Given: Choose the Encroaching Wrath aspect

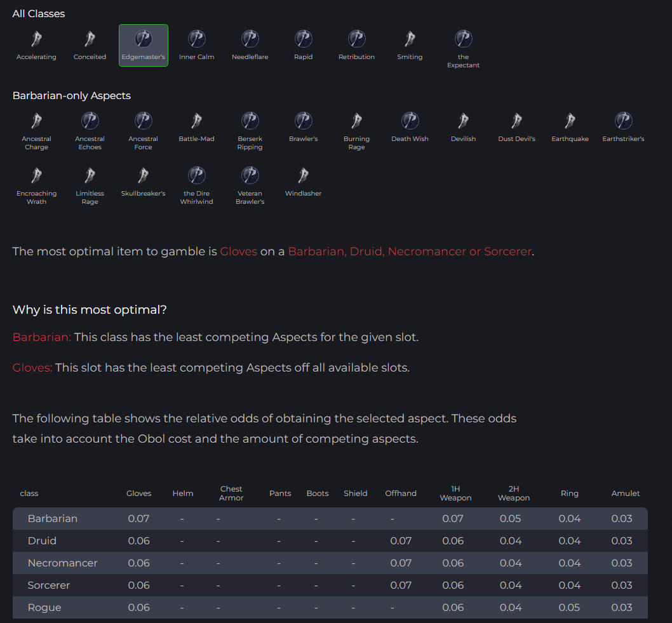Looking at the screenshot, I should 36,175.
